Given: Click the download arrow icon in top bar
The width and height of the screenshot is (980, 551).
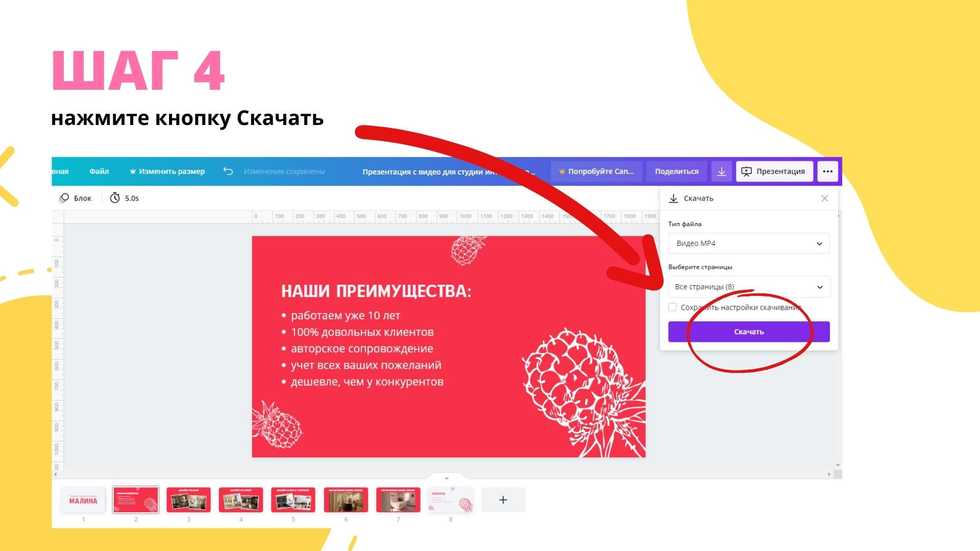Looking at the screenshot, I should pos(721,171).
